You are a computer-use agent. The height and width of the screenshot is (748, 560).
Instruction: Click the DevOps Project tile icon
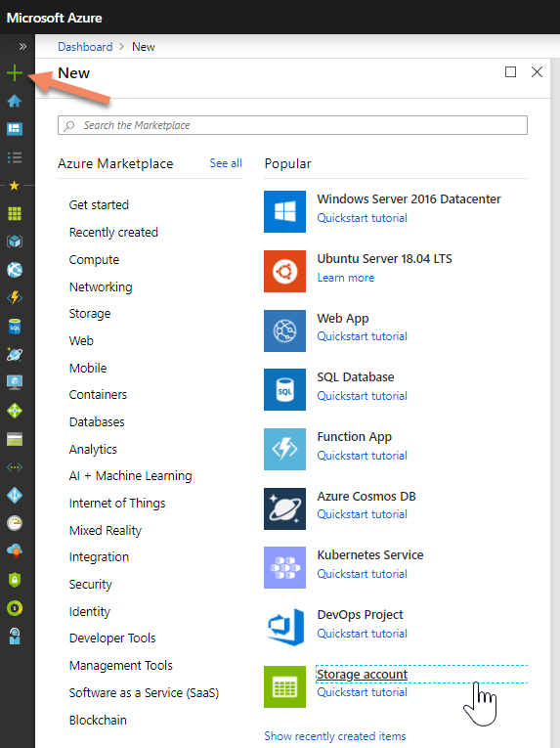(x=284, y=628)
